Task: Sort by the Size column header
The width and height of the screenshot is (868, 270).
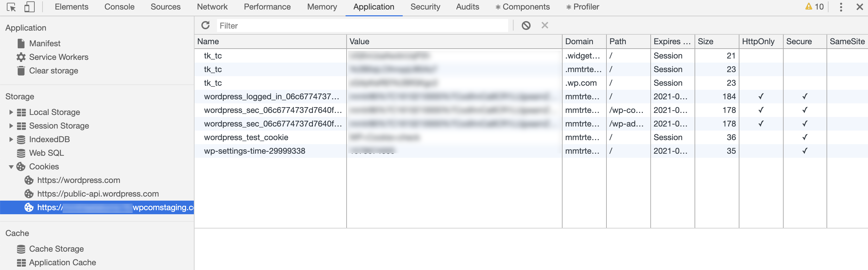Action: click(x=717, y=41)
